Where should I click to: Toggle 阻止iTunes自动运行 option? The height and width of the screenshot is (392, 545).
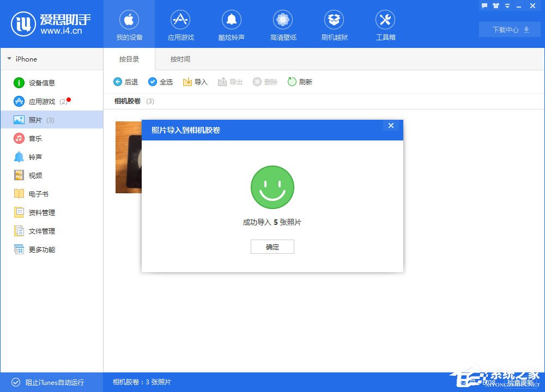click(47, 382)
